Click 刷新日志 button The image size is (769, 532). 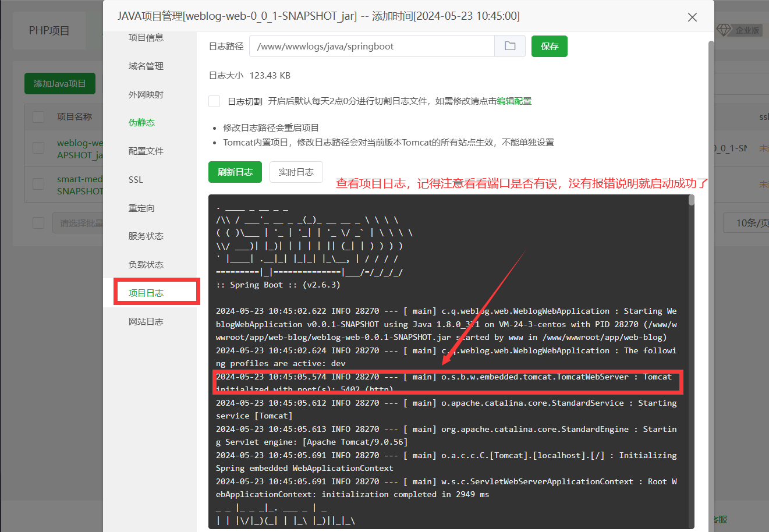coord(235,172)
